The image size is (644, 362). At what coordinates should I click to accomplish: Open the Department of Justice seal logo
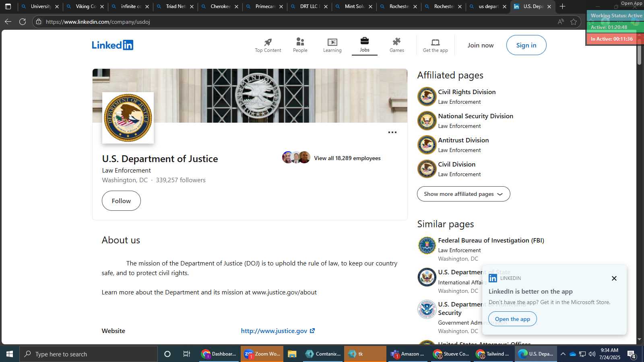pos(128,118)
